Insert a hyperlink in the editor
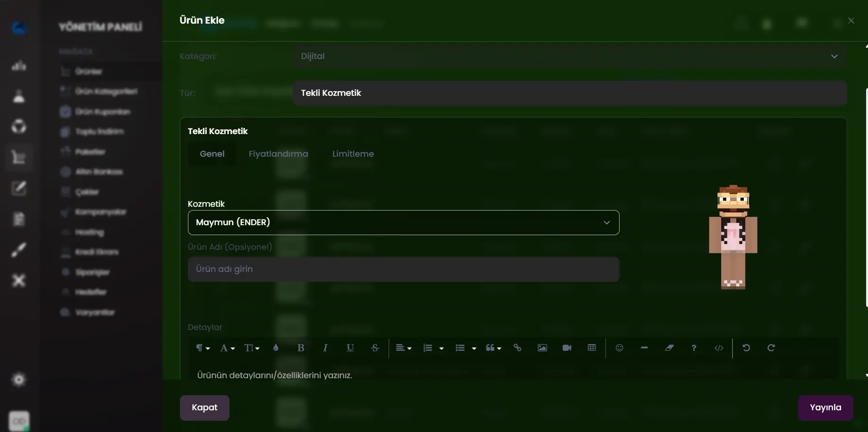Viewport: 868px width, 432px height. pos(518,348)
